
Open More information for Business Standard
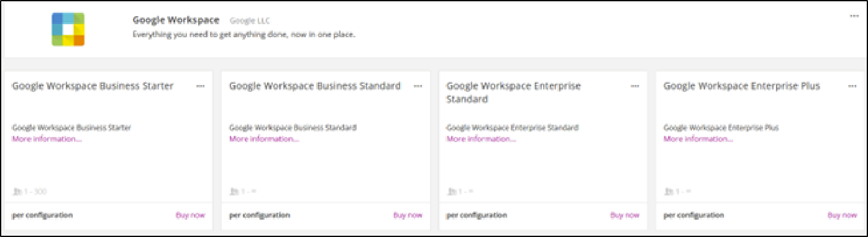(x=264, y=139)
